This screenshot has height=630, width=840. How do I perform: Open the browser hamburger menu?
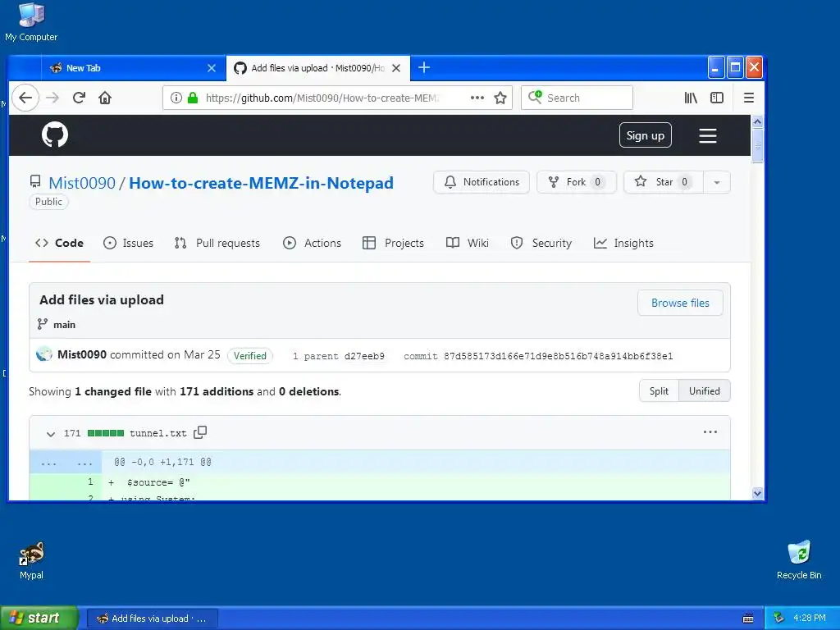[x=749, y=98]
